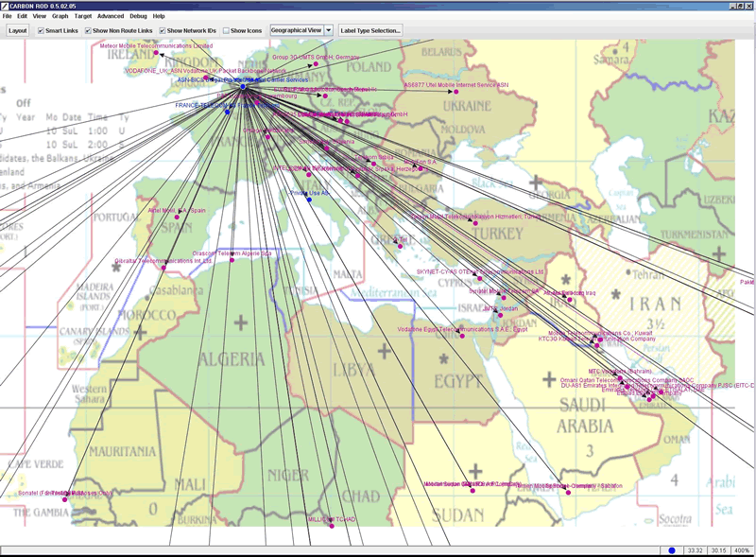Click the Turkish mobile operator node in Turkey

(475, 223)
